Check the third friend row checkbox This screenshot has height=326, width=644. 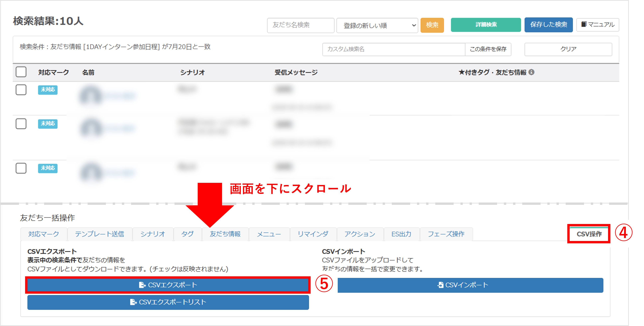tap(21, 168)
